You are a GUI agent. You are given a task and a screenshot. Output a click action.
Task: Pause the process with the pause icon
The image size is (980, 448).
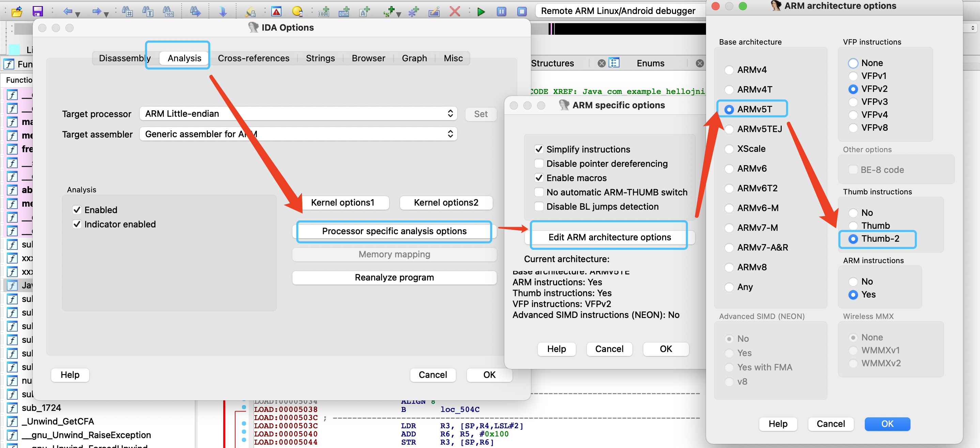tap(501, 11)
